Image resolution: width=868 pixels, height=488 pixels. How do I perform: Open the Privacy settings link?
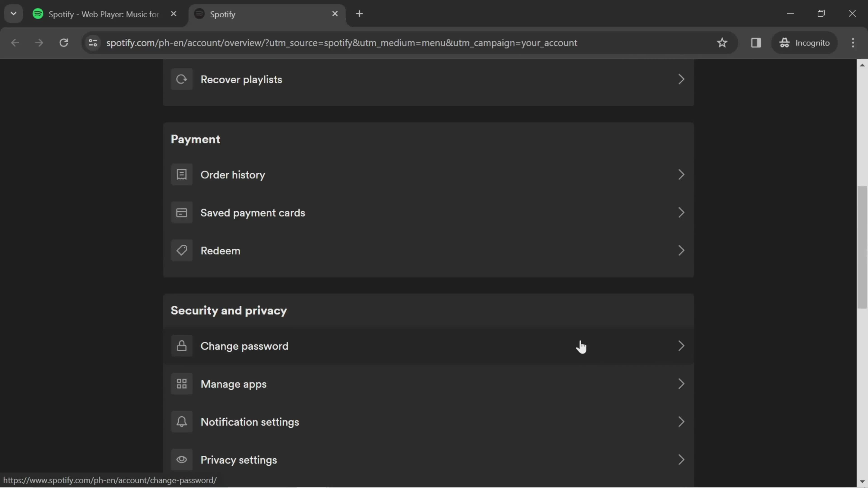428,459
